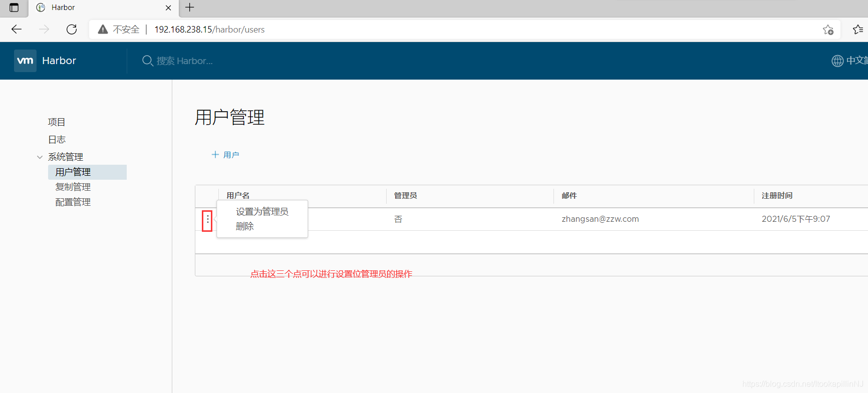Image resolution: width=868 pixels, height=393 pixels.
Task: Open 复制管理 in the sidebar
Action: [x=73, y=187]
